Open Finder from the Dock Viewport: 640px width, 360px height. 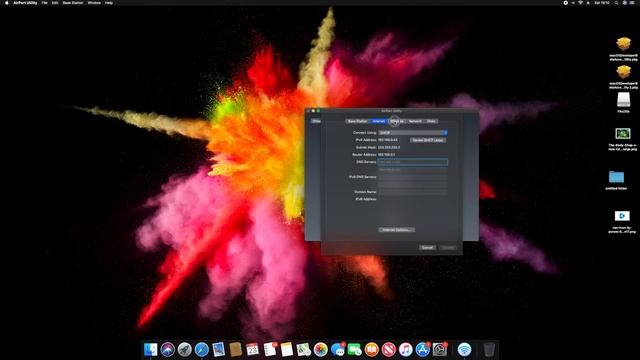click(x=151, y=349)
